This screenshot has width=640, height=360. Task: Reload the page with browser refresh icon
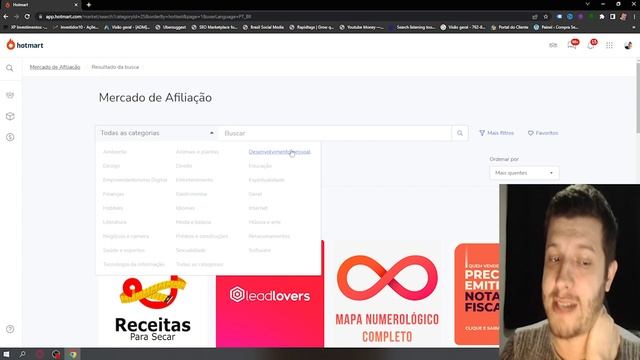(27, 17)
